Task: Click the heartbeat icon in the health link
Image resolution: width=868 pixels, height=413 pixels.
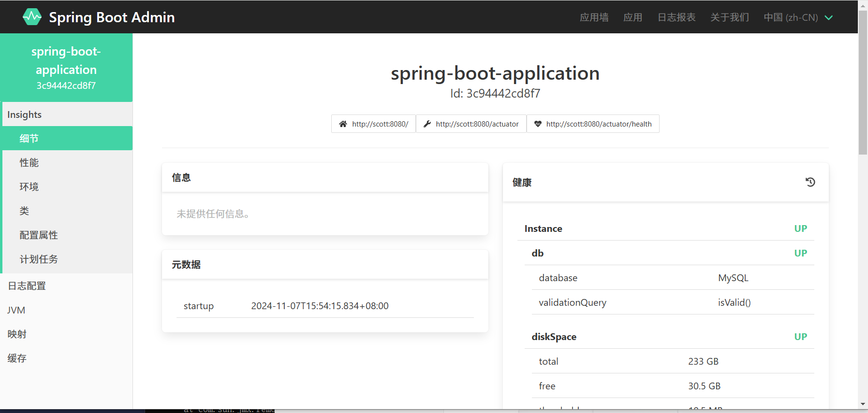Action: pyautogui.click(x=538, y=124)
